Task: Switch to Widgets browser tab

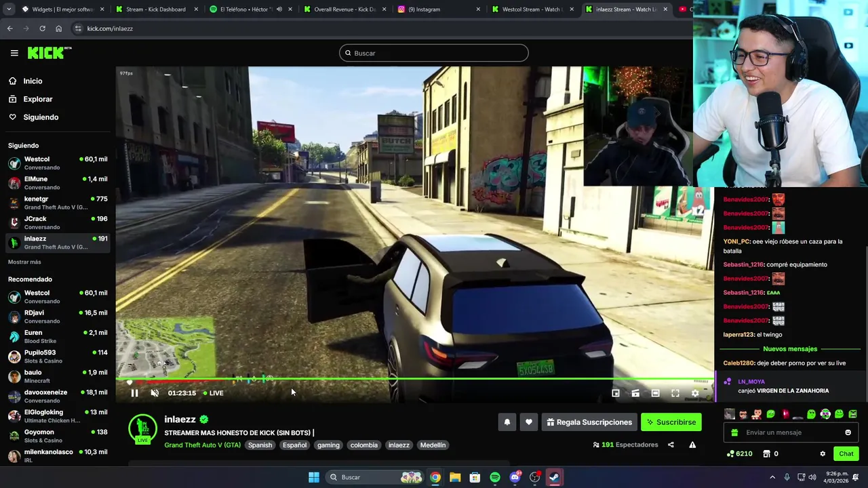Action: coord(61,9)
